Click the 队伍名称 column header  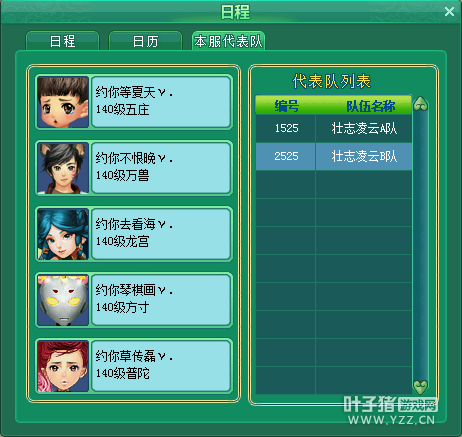pyautogui.click(x=370, y=106)
